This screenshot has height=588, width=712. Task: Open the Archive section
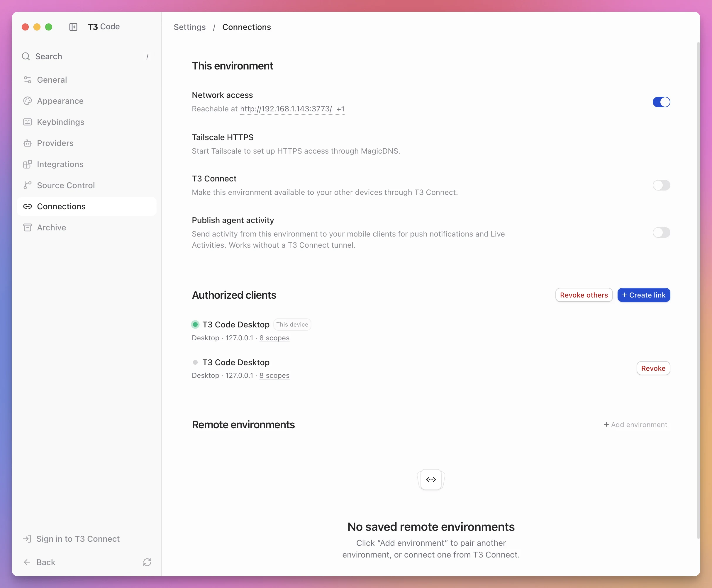click(x=87, y=228)
